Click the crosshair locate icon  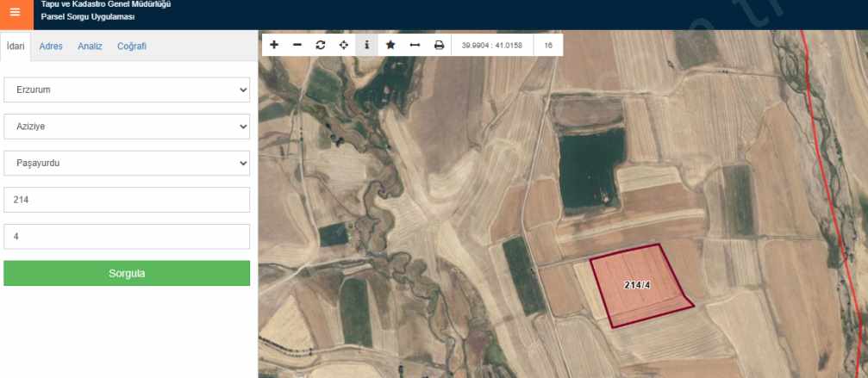[x=344, y=45]
